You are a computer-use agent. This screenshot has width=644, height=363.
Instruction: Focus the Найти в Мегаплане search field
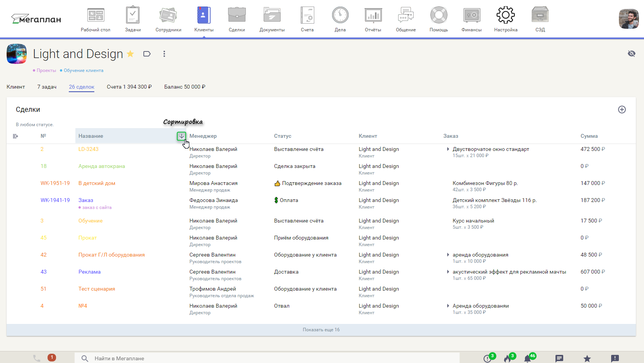pos(267,358)
